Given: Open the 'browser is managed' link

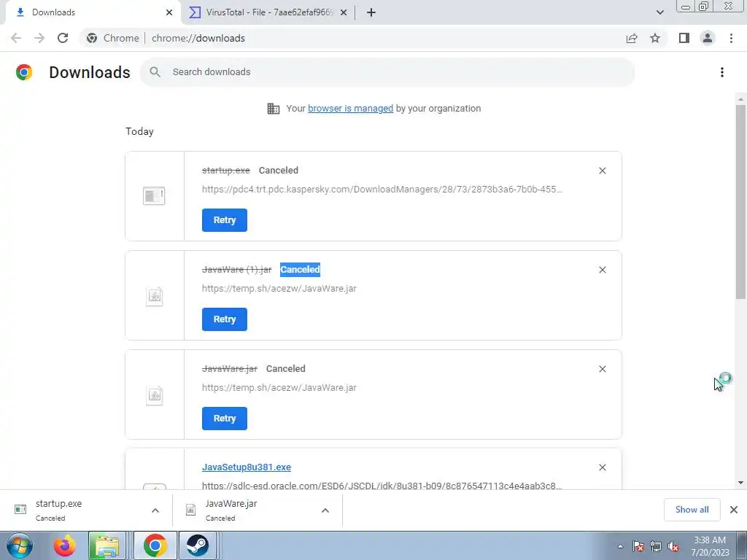Looking at the screenshot, I should click(350, 109).
